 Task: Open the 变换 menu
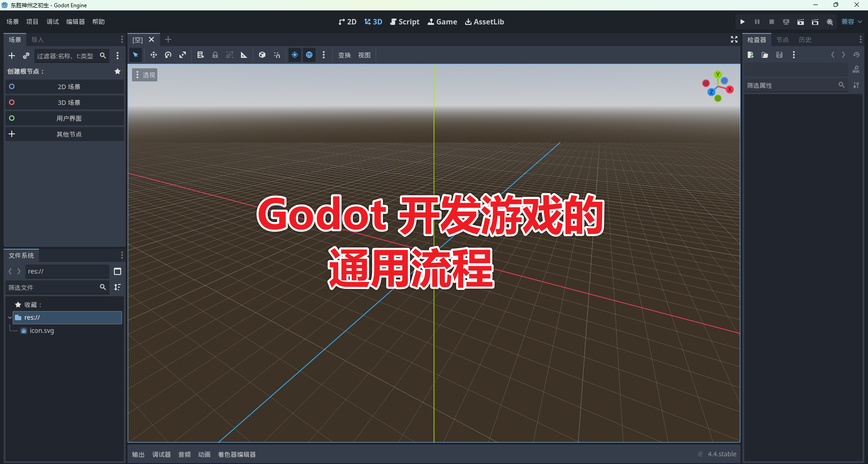pyautogui.click(x=344, y=55)
